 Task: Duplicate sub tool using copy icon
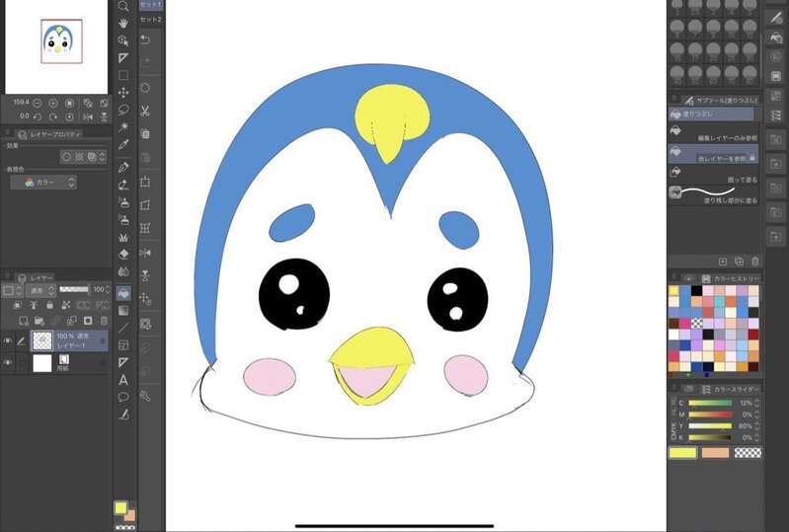click(739, 261)
